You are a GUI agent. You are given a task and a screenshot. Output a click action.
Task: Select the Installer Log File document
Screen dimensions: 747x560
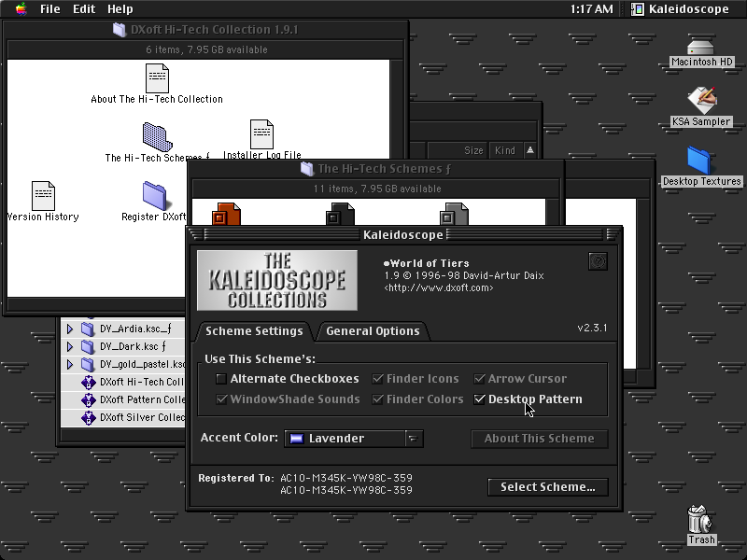point(262,134)
